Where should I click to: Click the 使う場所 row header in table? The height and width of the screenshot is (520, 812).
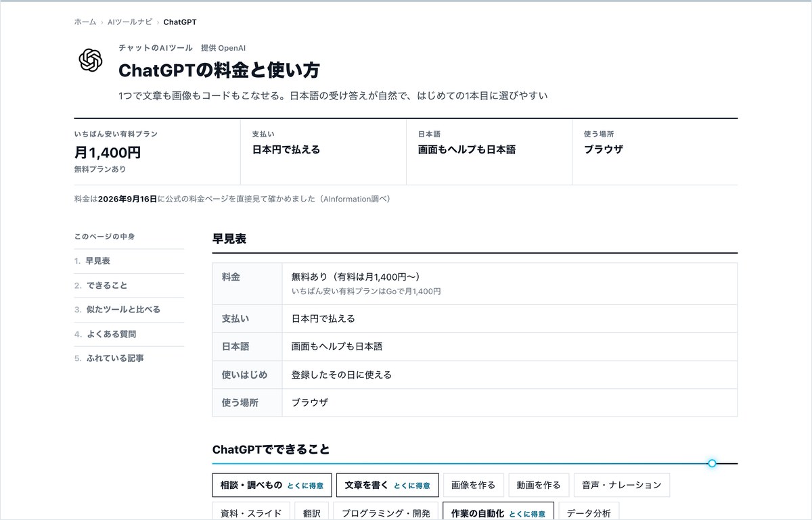(247, 402)
